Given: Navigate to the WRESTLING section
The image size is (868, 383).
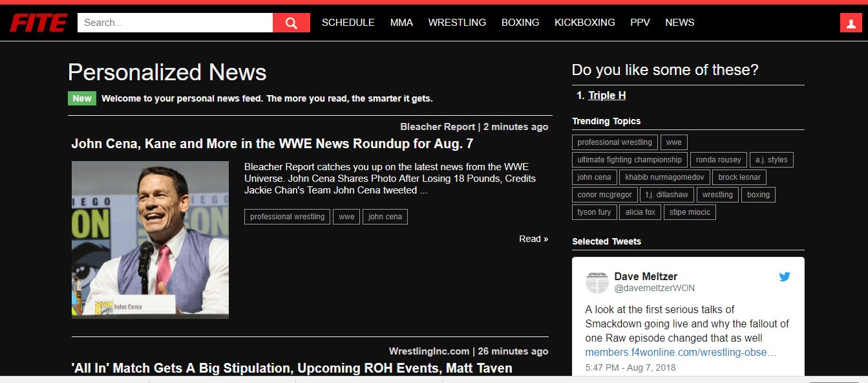Looking at the screenshot, I should (457, 23).
